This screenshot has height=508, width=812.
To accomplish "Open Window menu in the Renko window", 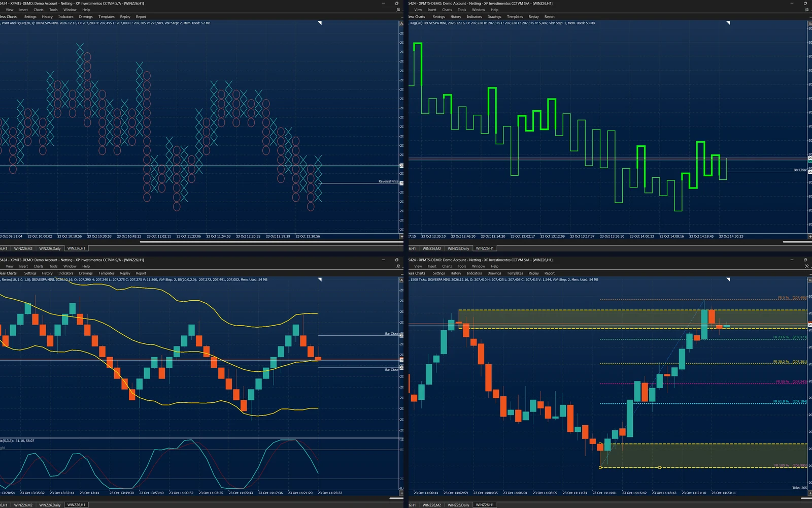I will point(70,266).
